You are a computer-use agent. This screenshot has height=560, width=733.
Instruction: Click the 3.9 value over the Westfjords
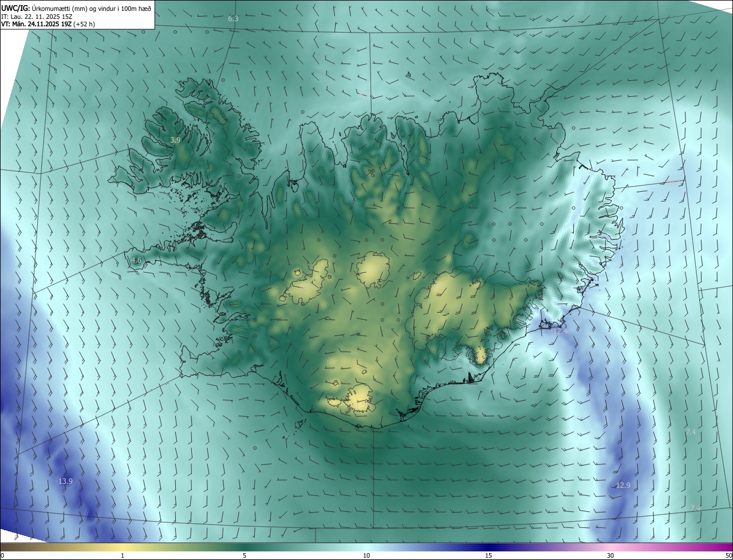pyautogui.click(x=175, y=140)
